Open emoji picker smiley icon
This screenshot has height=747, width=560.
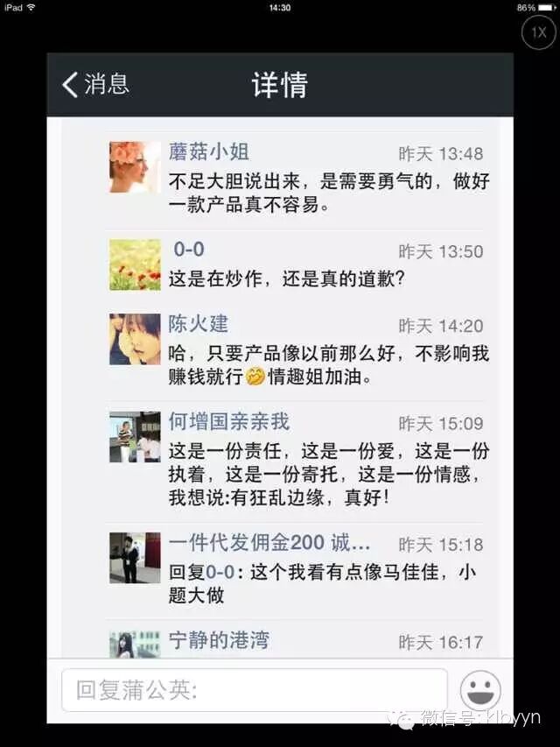click(x=480, y=690)
